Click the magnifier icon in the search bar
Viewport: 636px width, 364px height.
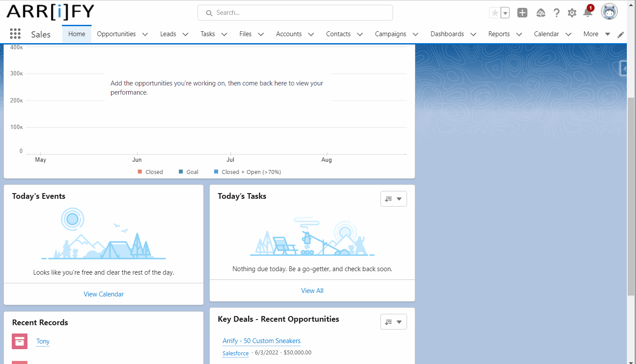pos(209,13)
